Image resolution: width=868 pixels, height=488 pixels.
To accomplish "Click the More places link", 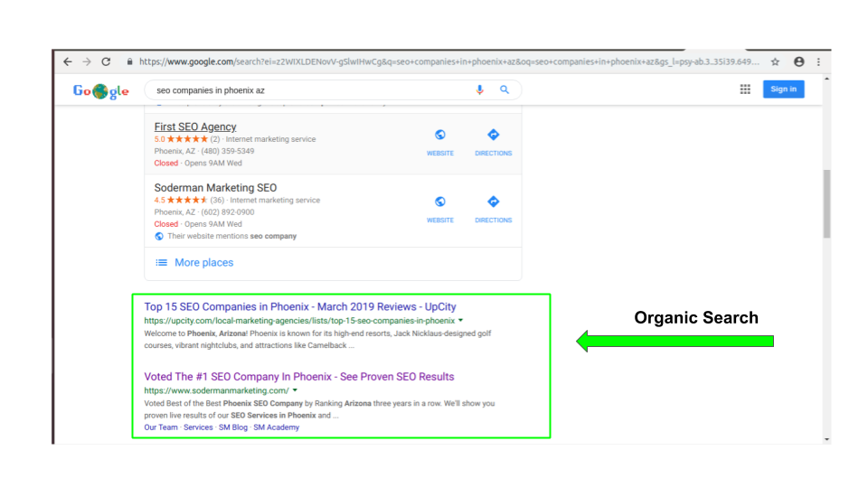I will (203, 263).
